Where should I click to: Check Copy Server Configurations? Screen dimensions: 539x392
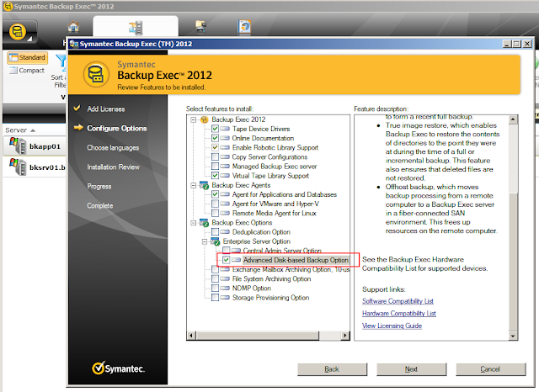tap(216, 156)
